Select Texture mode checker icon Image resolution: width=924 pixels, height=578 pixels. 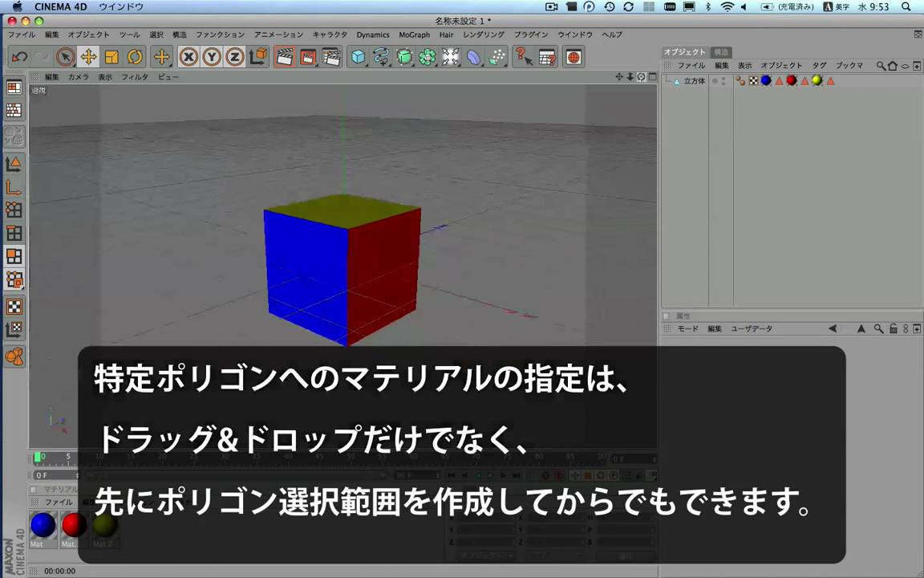coord(14,306)
